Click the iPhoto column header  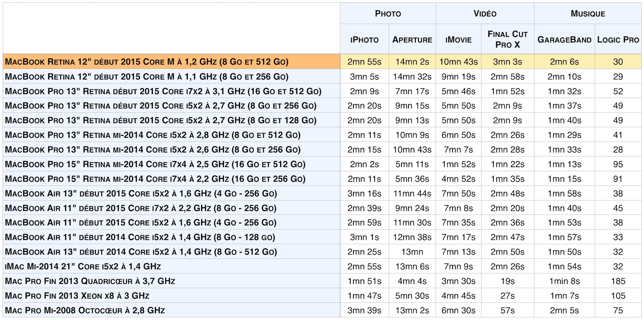364,39
